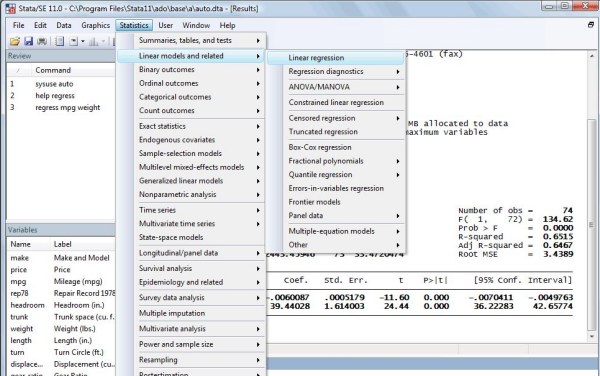Select Truncated regression item
Screen dimensions: 600x376
(335, 132)
